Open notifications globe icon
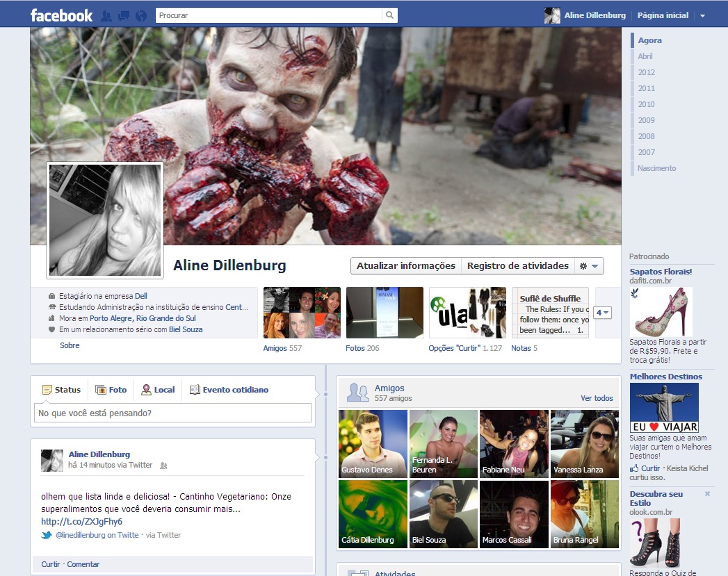The height and width of the screenshot is (576, 728). 141,16
